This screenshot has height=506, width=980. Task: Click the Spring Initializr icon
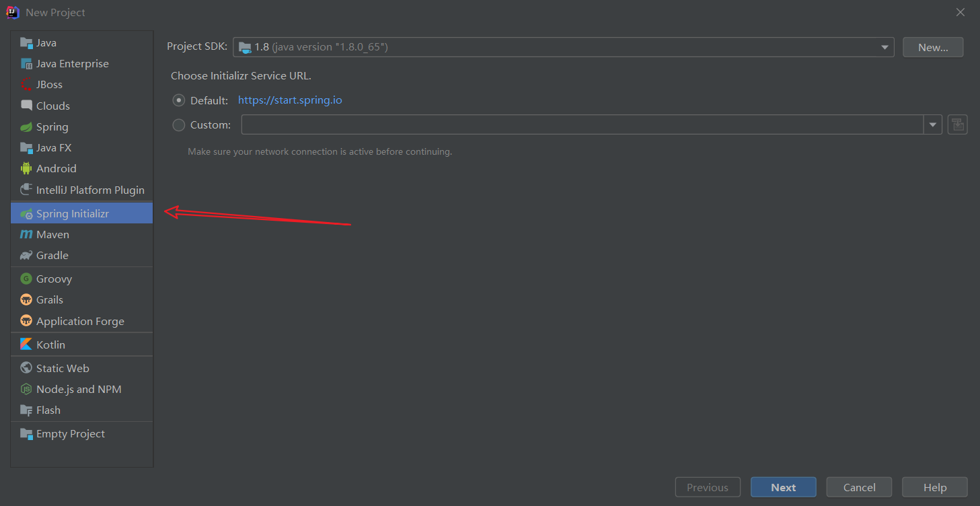tap(26, 213)
